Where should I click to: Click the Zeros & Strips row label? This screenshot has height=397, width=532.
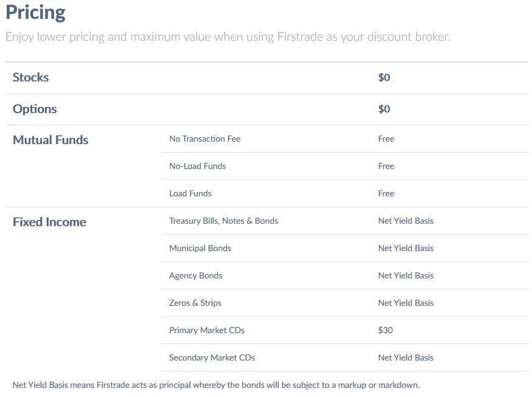pos(195,303)
